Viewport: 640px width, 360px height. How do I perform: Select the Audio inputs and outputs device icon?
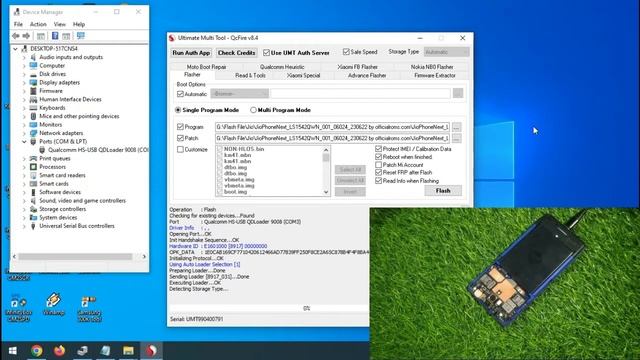[x=33, y=57]
